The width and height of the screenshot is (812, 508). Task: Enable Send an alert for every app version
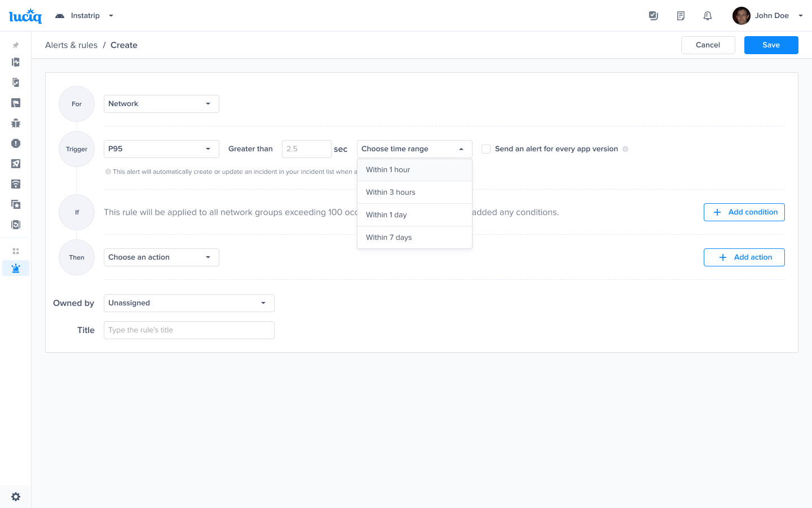[486, 149]
